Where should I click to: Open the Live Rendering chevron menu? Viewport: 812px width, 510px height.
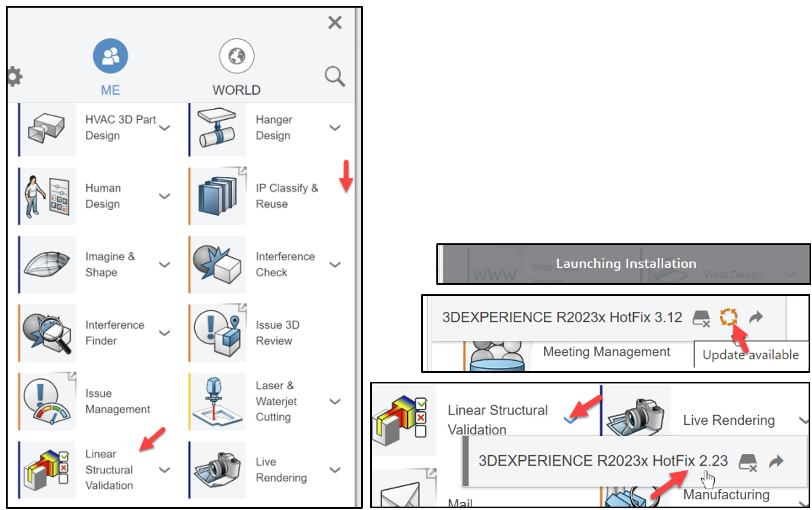[x=336, y=470]
